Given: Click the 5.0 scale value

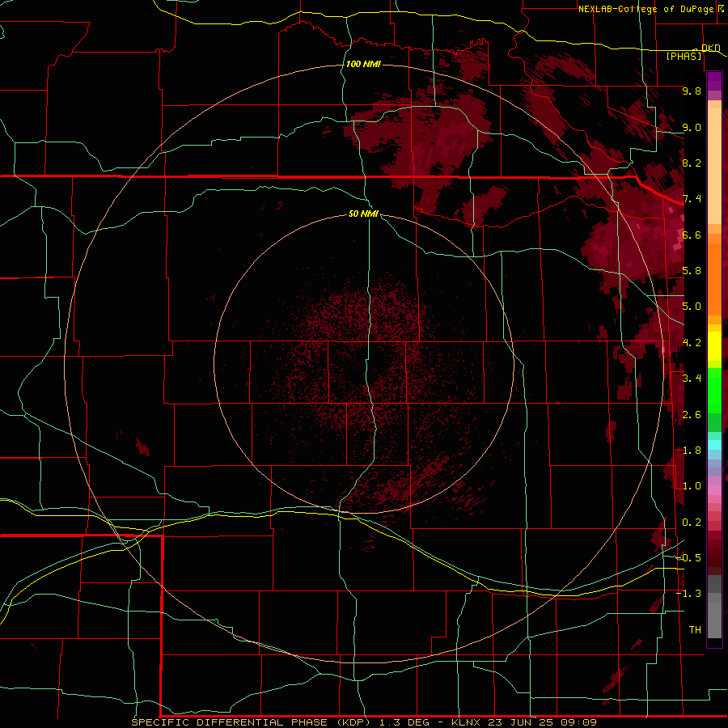Looking at the screenshot, I should [x=692, y=307].
